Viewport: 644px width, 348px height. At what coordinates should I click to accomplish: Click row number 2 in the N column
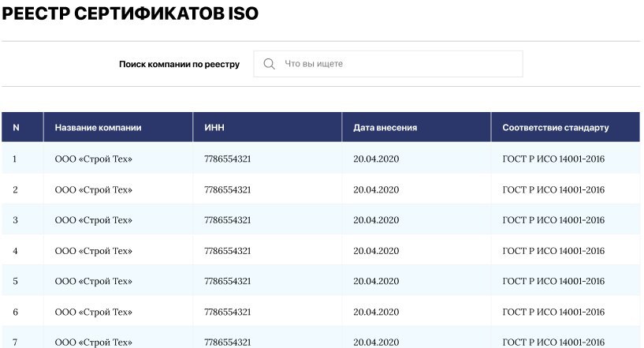15,189
